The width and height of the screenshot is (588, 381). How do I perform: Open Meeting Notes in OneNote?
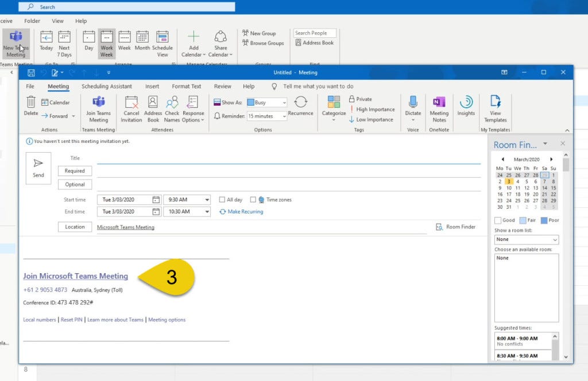tap(439, 109)
